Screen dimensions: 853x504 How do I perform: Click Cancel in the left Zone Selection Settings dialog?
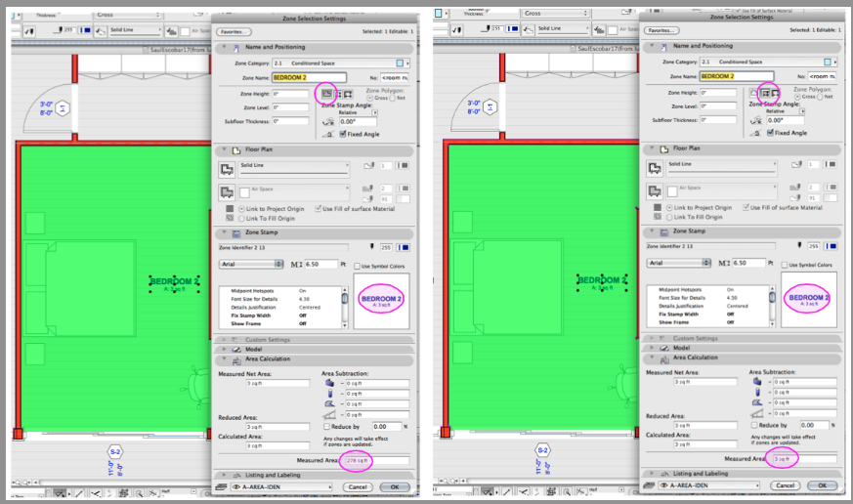pos(358,487)
